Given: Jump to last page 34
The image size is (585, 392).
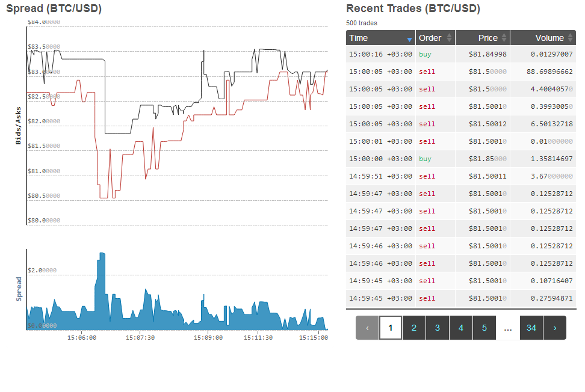Looking at the screenshot, I should [531, 328].
